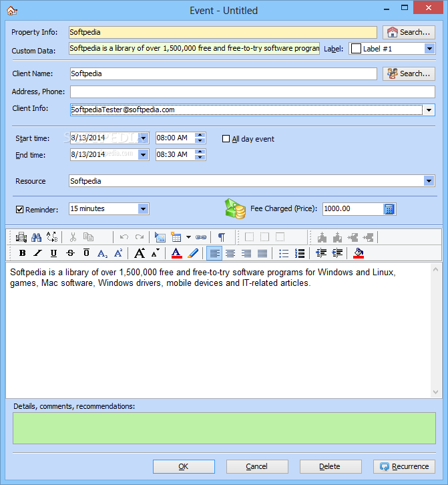Justify the text
Viewport: 448px width, 485px height.
point(262,253)
